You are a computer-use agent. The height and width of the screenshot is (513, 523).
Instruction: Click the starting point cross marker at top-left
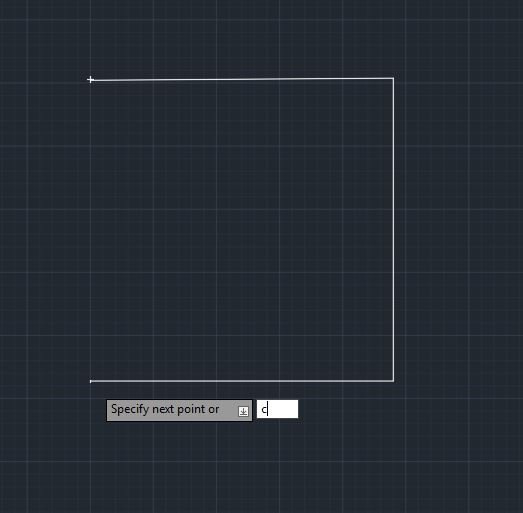(90, 79)
